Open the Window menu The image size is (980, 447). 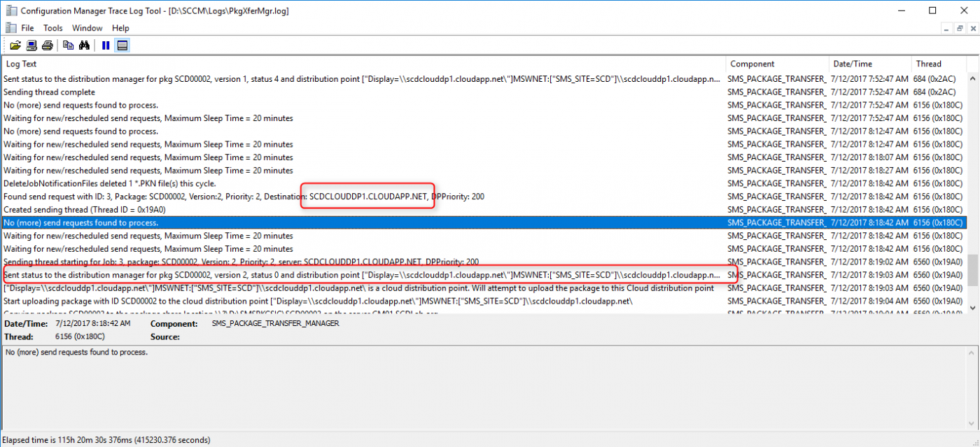tap(87, 28)
